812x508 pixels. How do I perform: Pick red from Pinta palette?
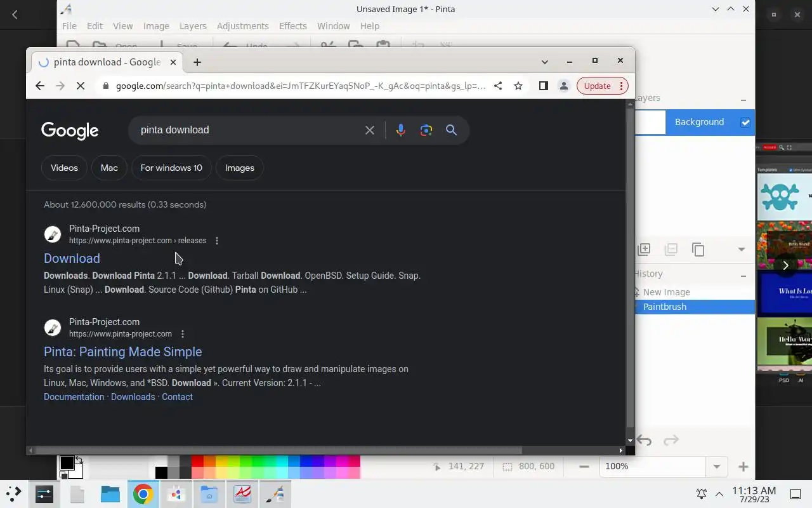click(197, 462)
